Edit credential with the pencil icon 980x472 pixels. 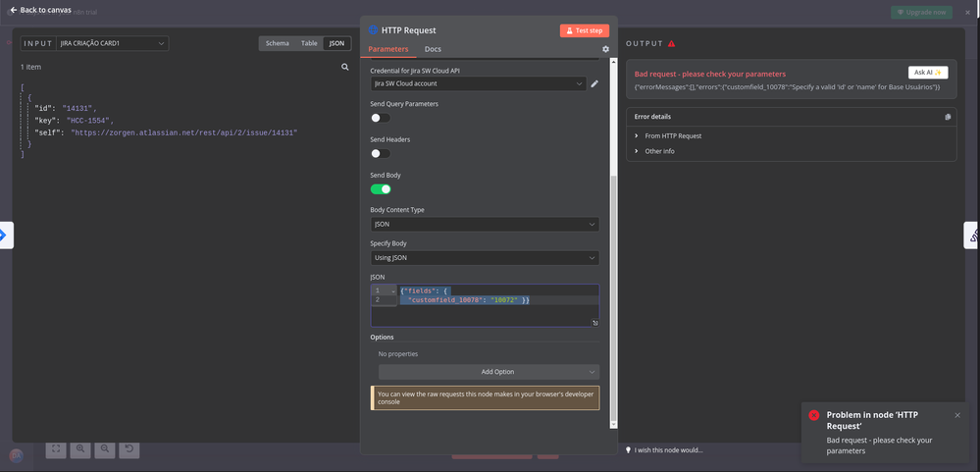(x=594, y=83)
